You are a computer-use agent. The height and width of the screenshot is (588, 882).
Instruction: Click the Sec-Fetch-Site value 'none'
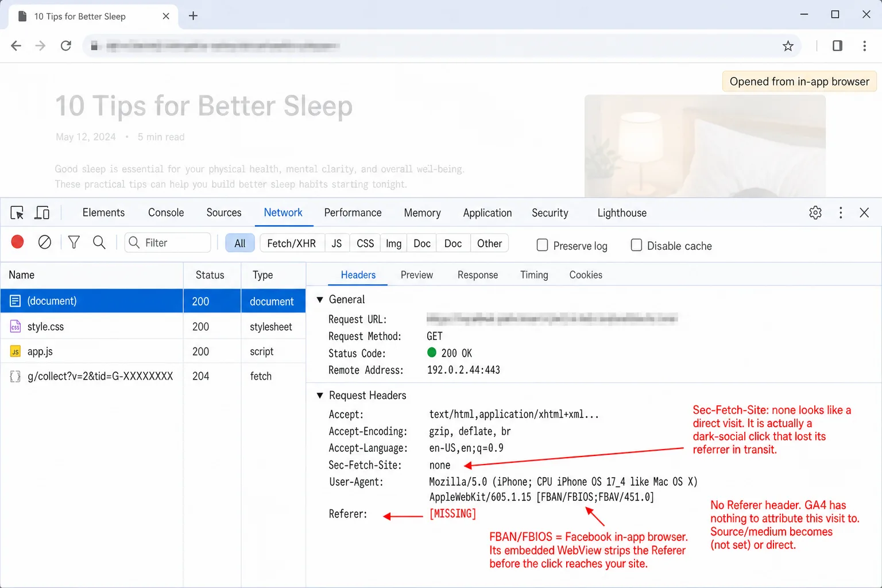point(440,465)
